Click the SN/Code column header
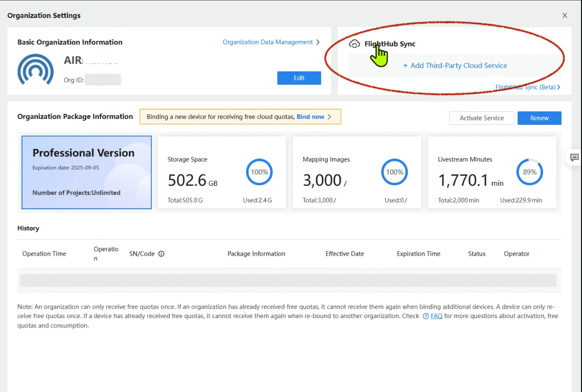 (x=142, y=254)
